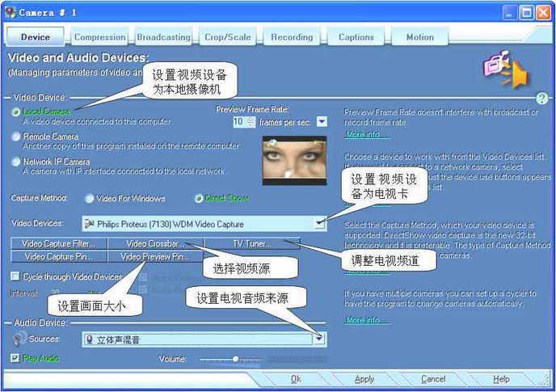Click the question mark help icon
Viewport: 556px width, 392px height.
pyautogui.click(x=542, y=99)
